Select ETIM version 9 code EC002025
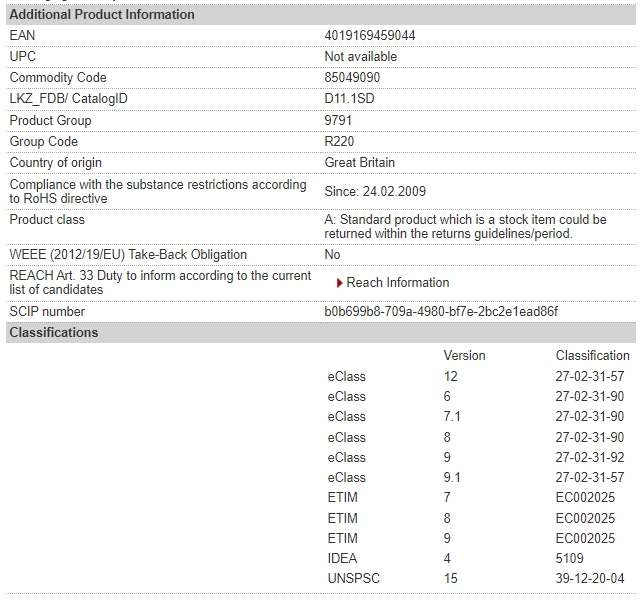 [585, 539]
